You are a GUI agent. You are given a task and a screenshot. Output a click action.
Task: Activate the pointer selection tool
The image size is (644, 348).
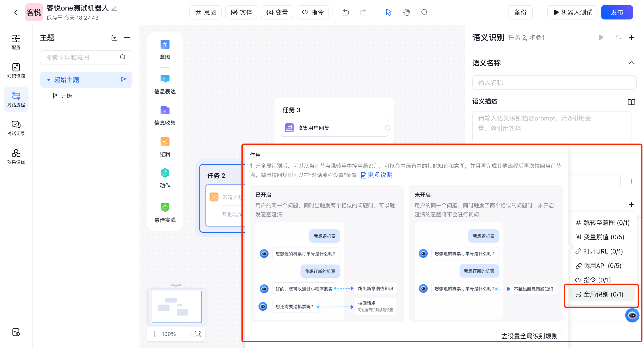388,12
